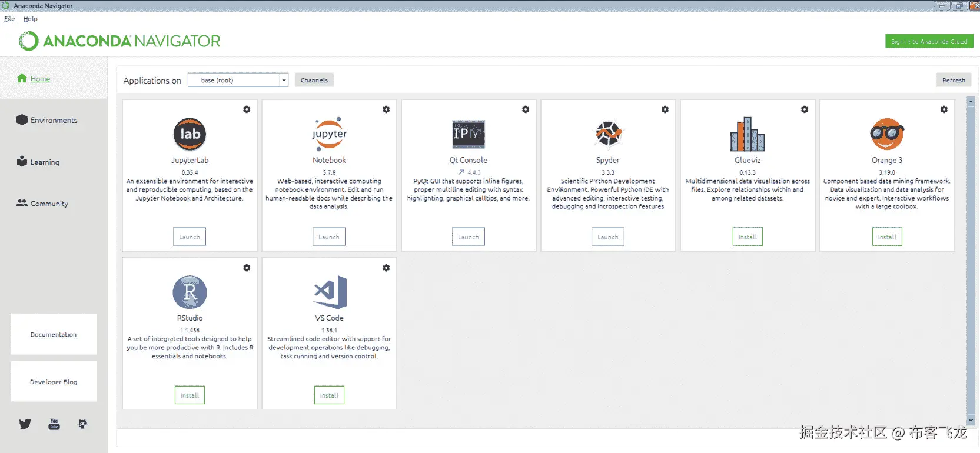Click the Glueviz version 0.13.3
Viewport: 980px width, 453px height.
748,172
